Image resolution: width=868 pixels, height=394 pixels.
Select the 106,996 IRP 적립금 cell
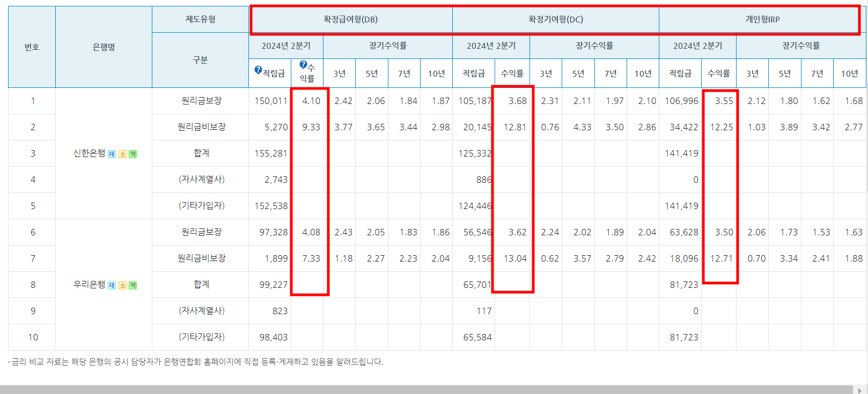tap(681, 101)
